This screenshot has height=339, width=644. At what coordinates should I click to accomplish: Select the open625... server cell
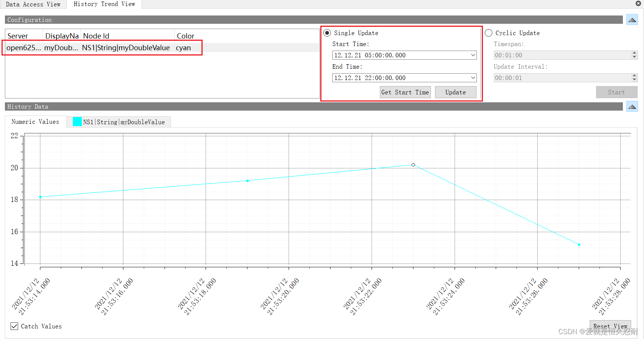[x=24, y=48]
